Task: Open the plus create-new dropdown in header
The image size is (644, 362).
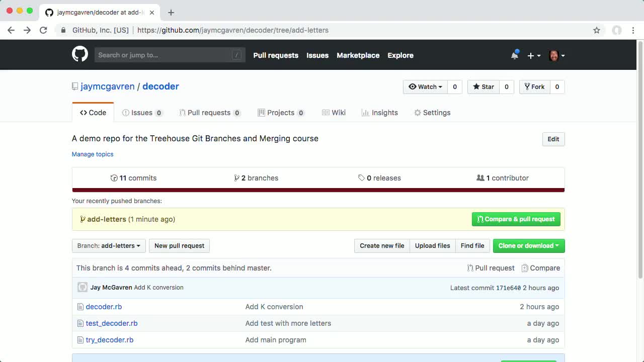Action: tap(533, 55)
